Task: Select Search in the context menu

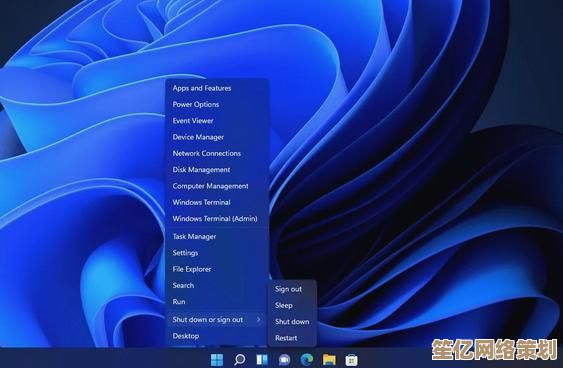Action: (x=217, y=285)
